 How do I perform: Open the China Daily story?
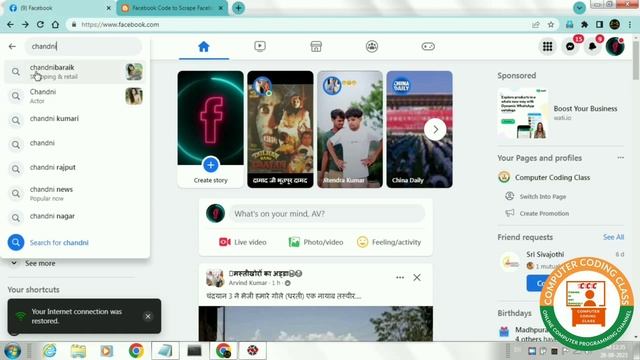(419, 129)
